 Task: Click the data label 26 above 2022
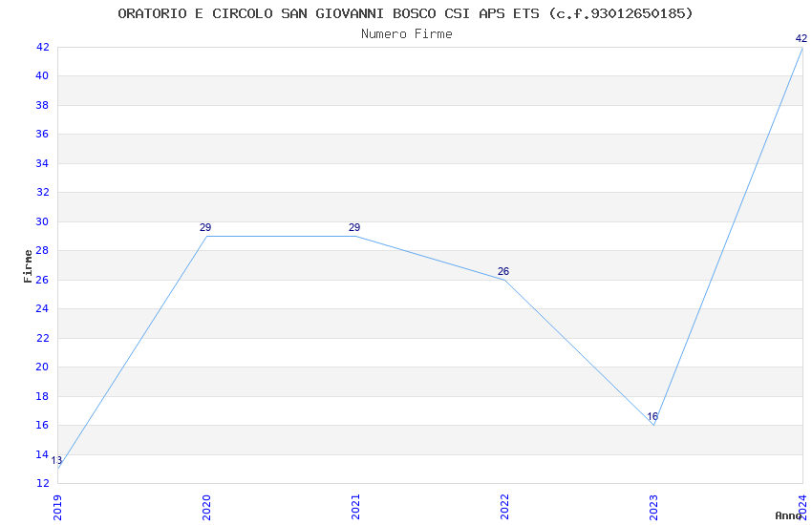coord(503,271)
